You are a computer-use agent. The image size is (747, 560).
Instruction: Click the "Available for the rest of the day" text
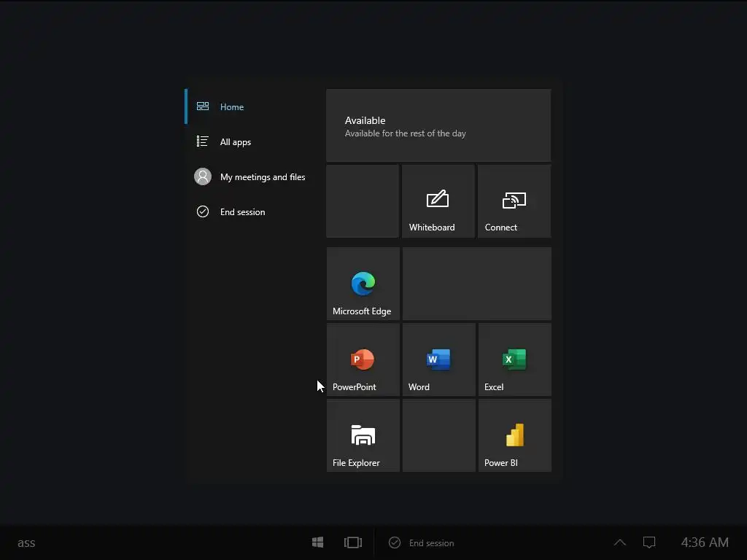tap(406, 134)
